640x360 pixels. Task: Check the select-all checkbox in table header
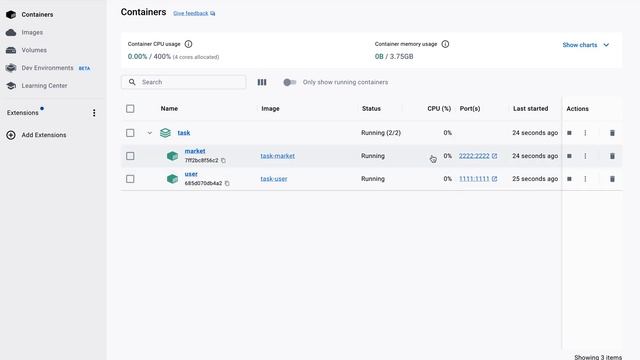click(x=130, y=109)
